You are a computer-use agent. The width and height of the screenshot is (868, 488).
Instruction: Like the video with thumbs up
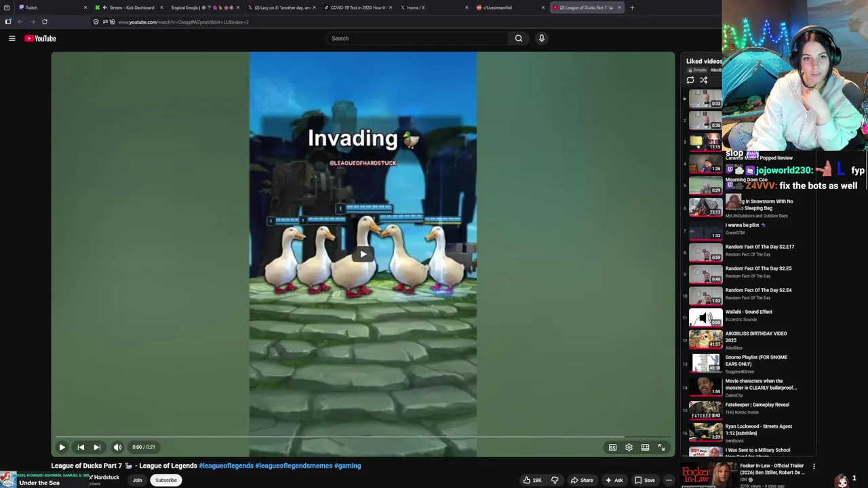tap(532, 480)
